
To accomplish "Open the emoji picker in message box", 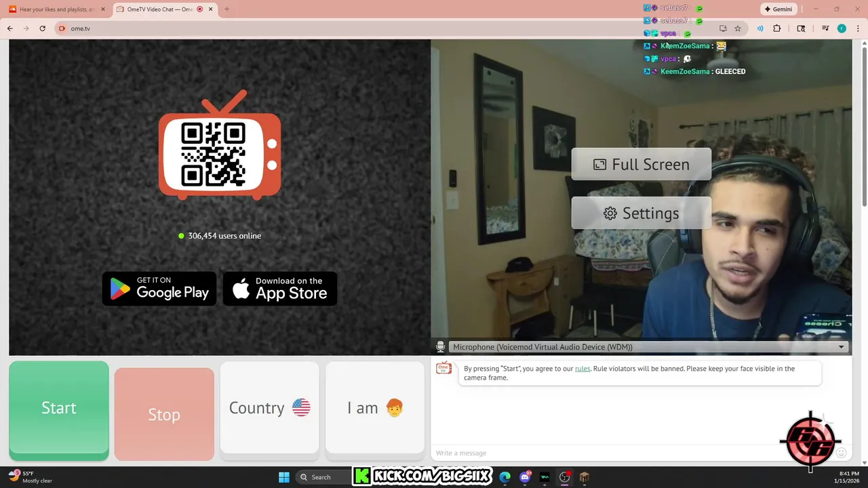I will (842, 453).
